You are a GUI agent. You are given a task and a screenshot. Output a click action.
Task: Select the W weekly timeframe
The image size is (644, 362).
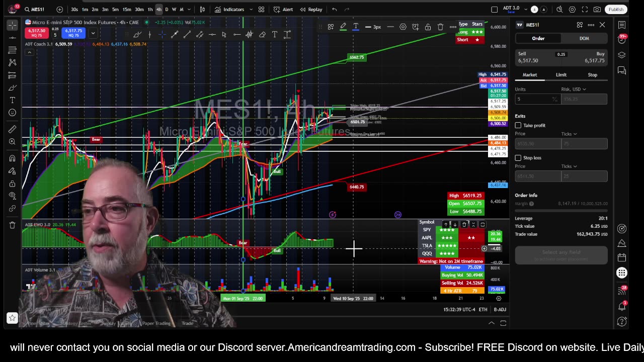tap(174, 10)
